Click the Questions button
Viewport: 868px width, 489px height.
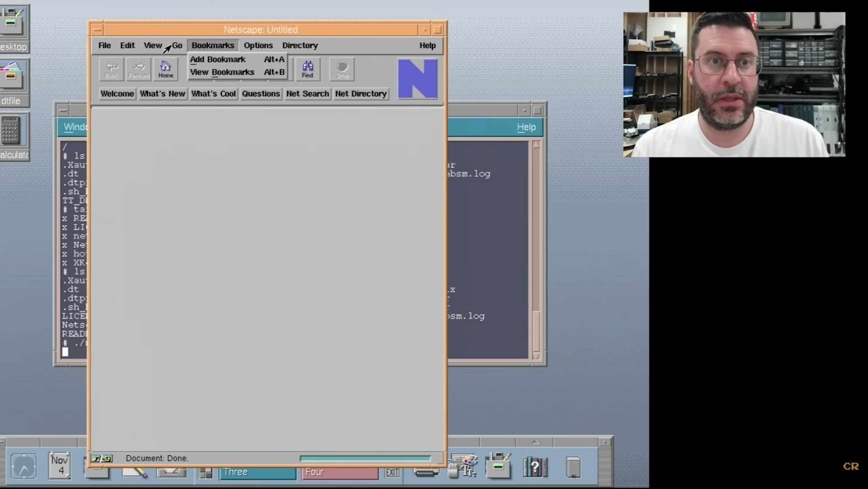click(261, 94)
